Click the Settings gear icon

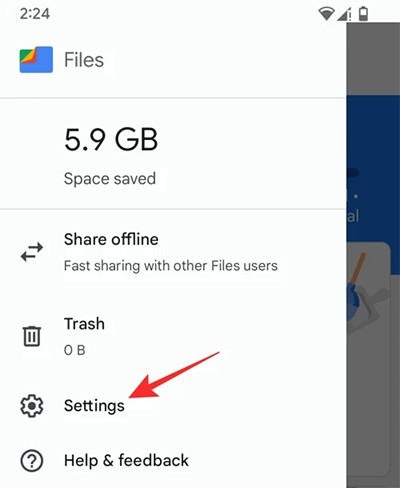[32, 406]
